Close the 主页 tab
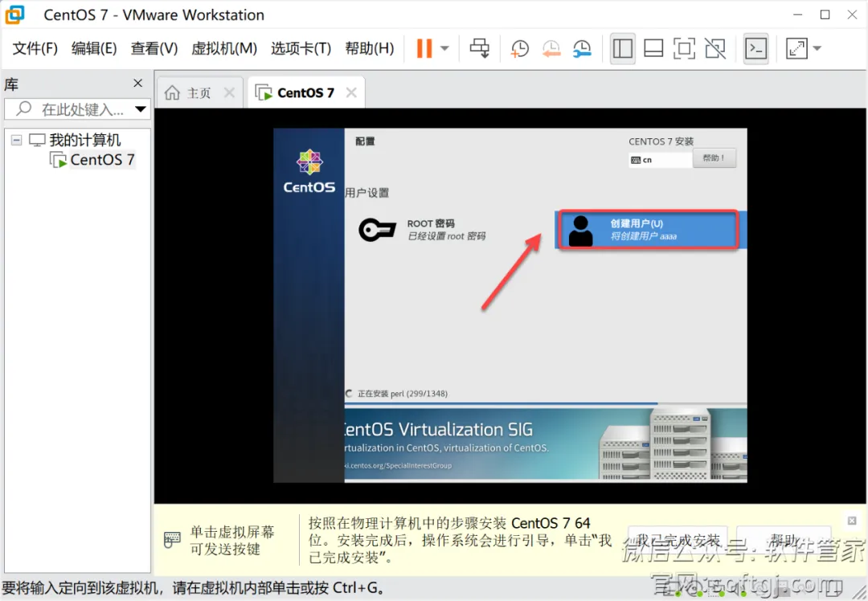This screenshot has width=868, height=601. click(x=229, y=93)
